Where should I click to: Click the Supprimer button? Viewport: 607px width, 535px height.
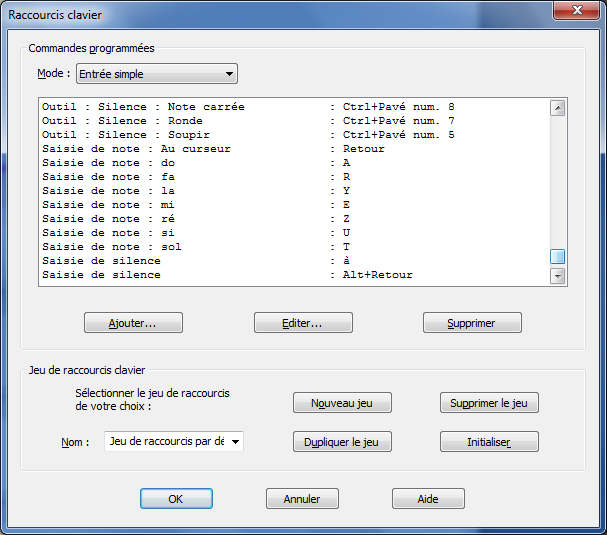pyautogui.click(x=472, y=323)
